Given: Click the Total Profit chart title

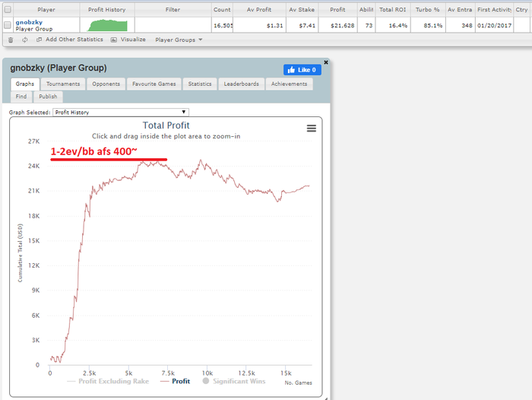Looking at the screenshot, I should pyautogui.click(x=166, y=125).
